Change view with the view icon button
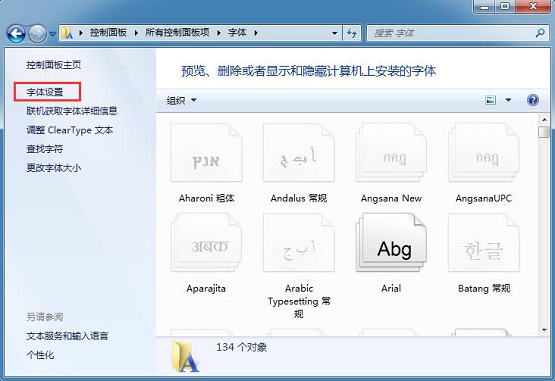 click(x=491, y=100)
